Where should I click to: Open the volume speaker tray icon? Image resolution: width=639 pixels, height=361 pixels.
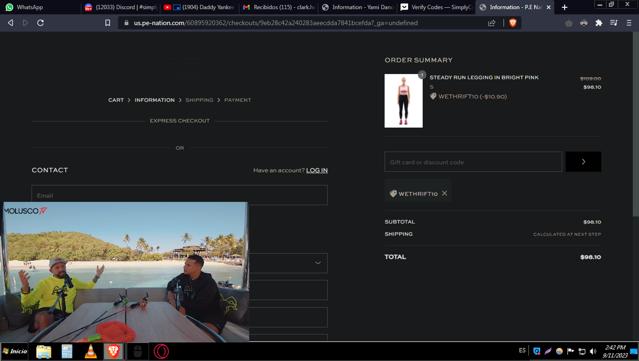tap(593, 351)
